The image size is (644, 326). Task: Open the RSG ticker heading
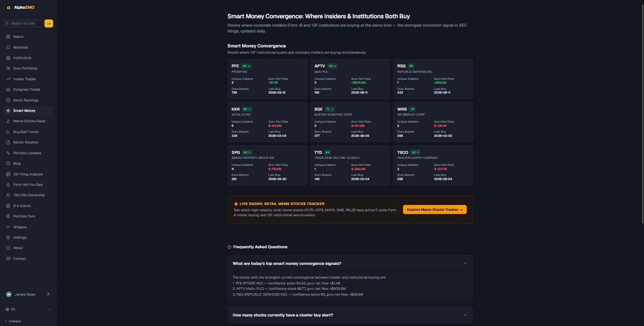[x=401, y=66]
